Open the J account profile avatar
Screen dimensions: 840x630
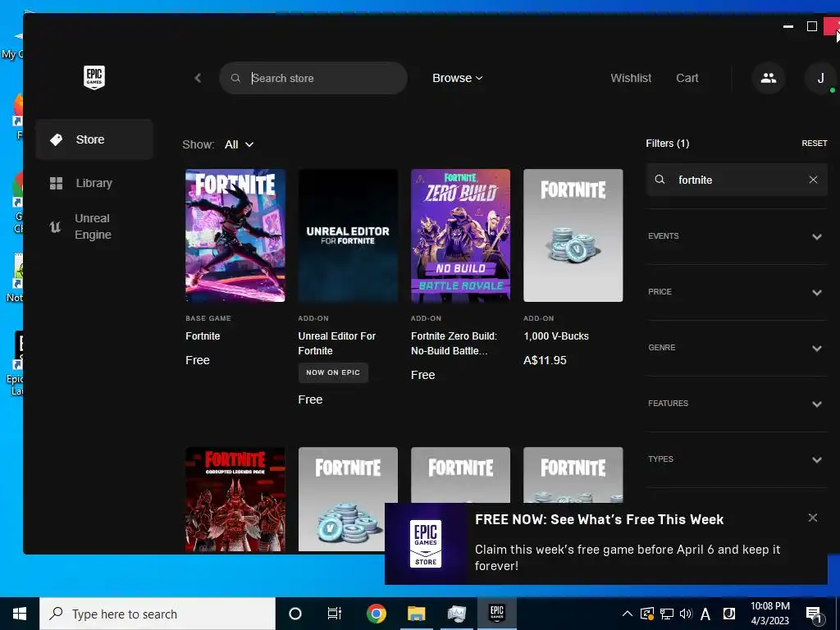click(820, 78)
